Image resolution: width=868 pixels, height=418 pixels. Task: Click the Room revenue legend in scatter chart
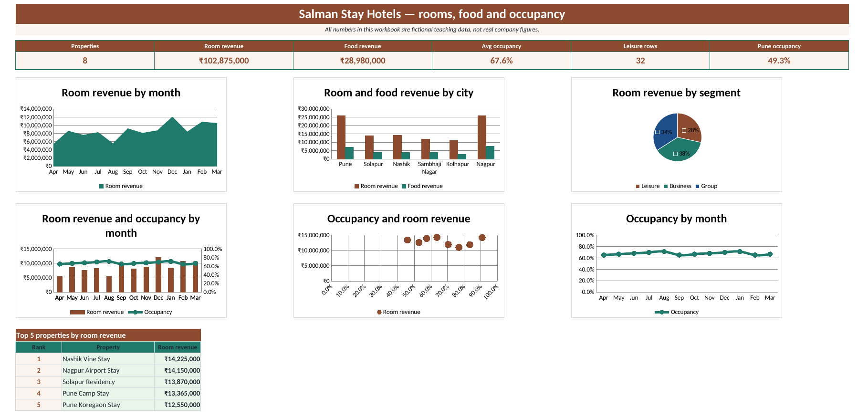pyautogui.click(x=399, y=312)
